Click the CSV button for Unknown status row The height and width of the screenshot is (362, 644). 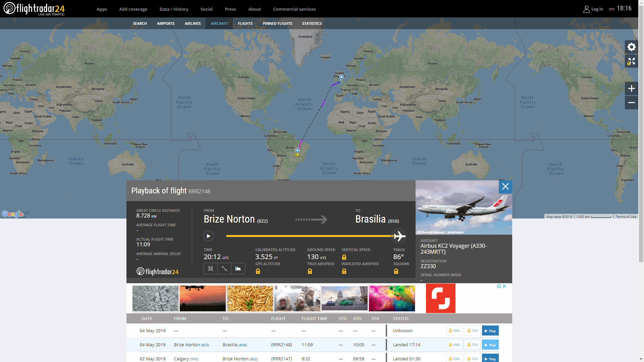[x=472, y=330]
